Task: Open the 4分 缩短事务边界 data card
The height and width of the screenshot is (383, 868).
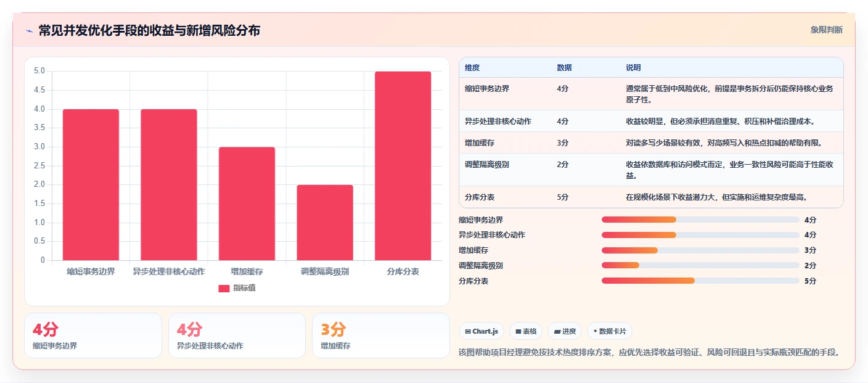Action: (x=93, y=336)
